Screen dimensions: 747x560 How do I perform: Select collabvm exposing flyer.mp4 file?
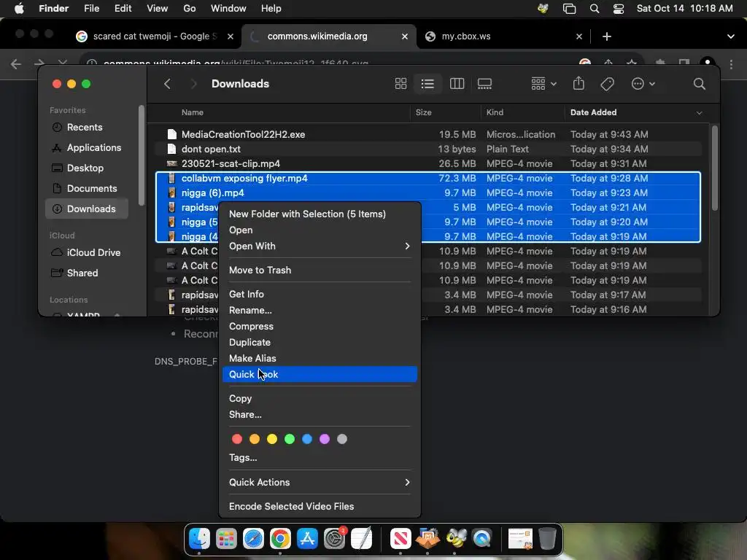pos(428,179)
